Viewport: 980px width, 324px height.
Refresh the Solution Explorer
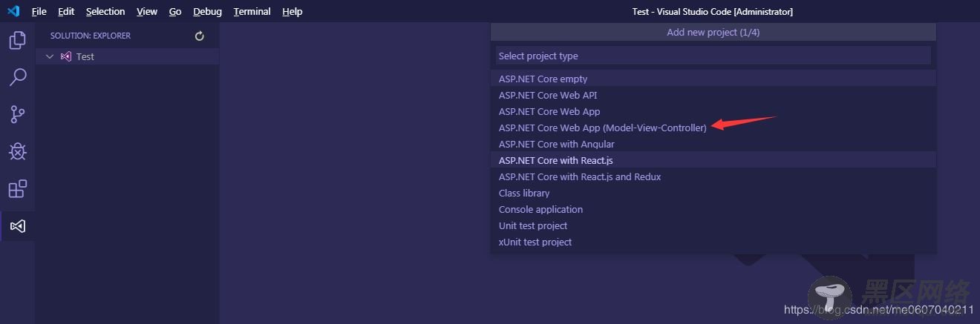[199, 36]
